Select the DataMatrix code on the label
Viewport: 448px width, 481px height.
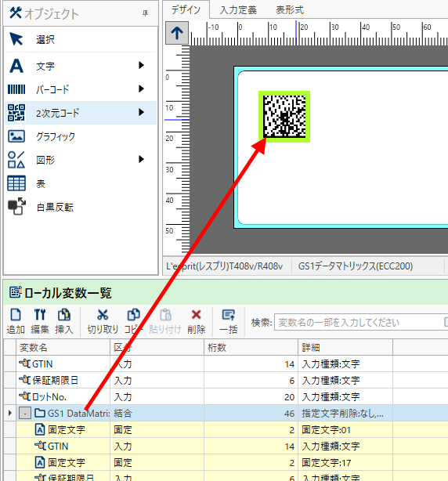click(284, 117)
